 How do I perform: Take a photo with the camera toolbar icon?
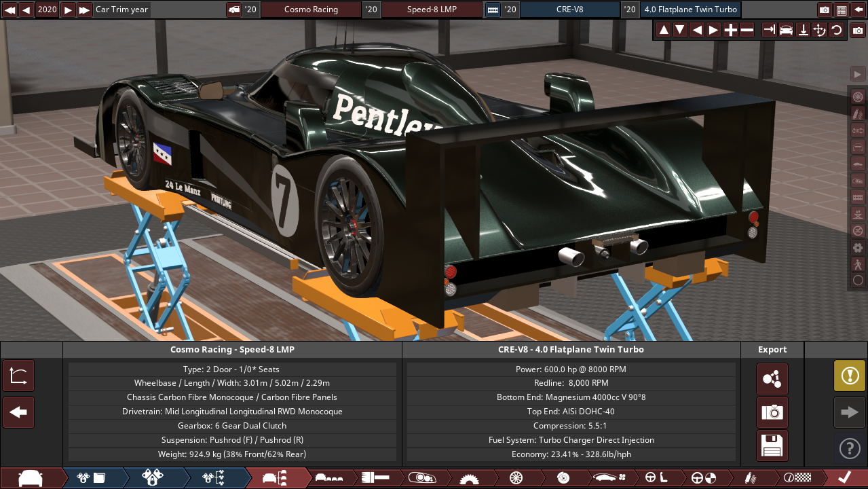858,30
